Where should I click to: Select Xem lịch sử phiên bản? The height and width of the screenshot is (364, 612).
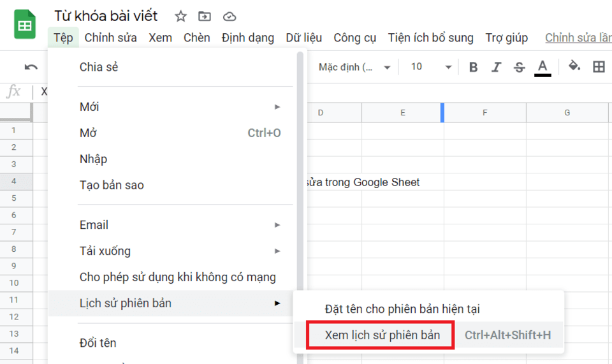(x=382, y=335)
